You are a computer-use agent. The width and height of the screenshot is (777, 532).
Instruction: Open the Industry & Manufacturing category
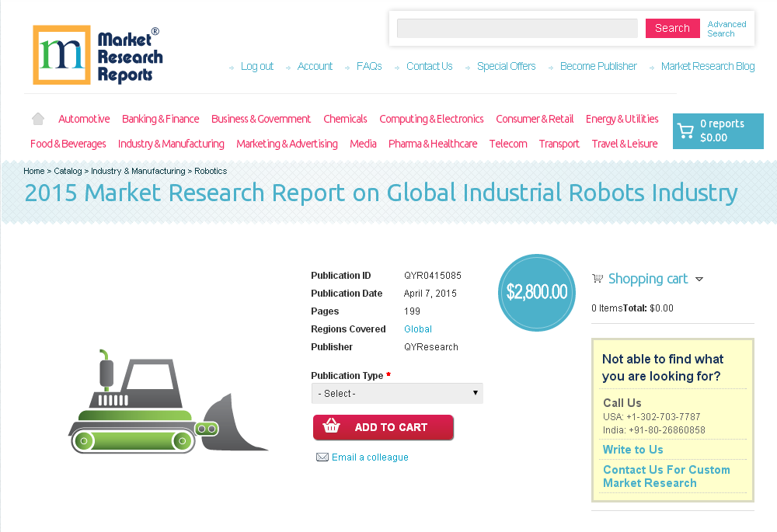(171, 144)
